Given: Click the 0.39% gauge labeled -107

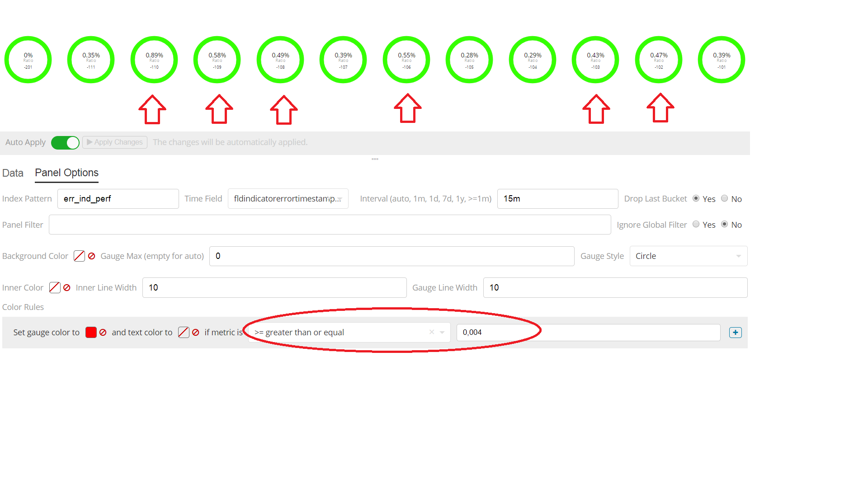Looking at the screenshot, I should click(343, 60).
